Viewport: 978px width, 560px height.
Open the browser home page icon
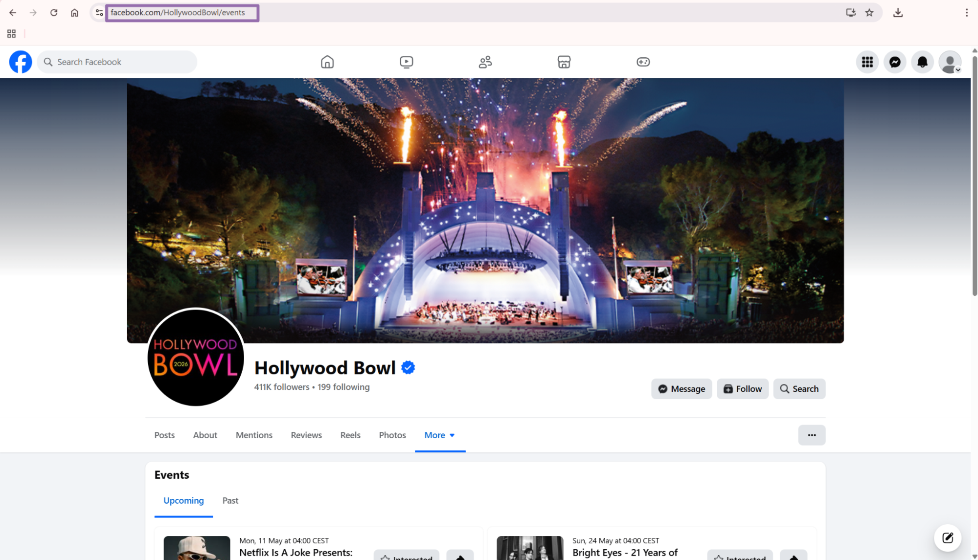74,13
